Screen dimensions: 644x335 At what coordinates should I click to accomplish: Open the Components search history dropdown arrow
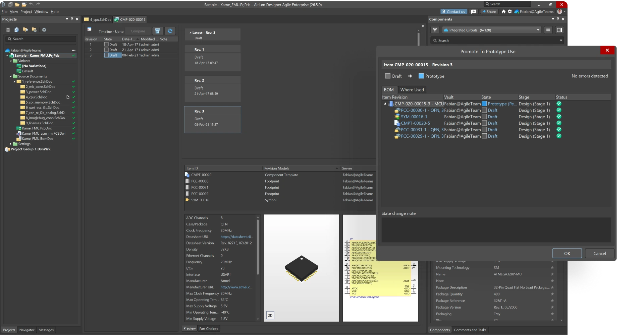561,41
